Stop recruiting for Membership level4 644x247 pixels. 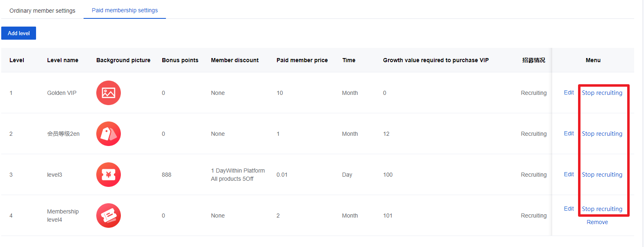602,209
